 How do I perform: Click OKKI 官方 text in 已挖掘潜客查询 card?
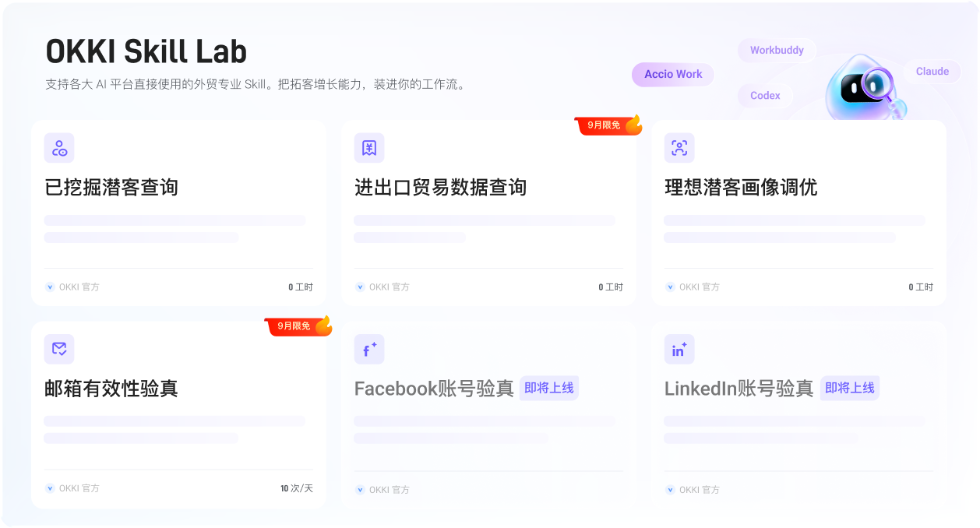coord(79,287)
